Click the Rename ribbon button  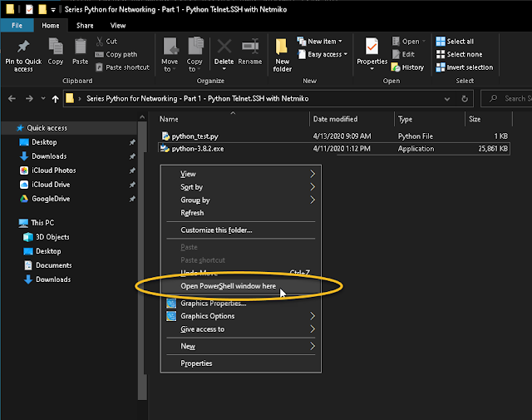pos(250,52)
